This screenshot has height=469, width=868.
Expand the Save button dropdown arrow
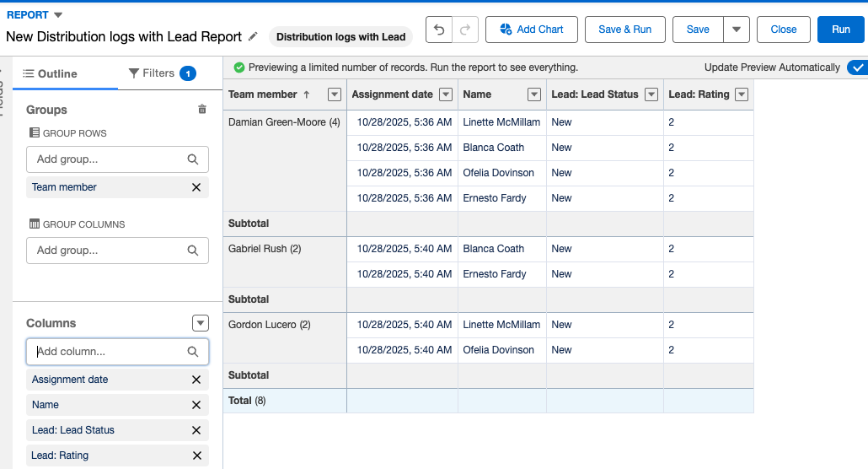click(737, 30)
